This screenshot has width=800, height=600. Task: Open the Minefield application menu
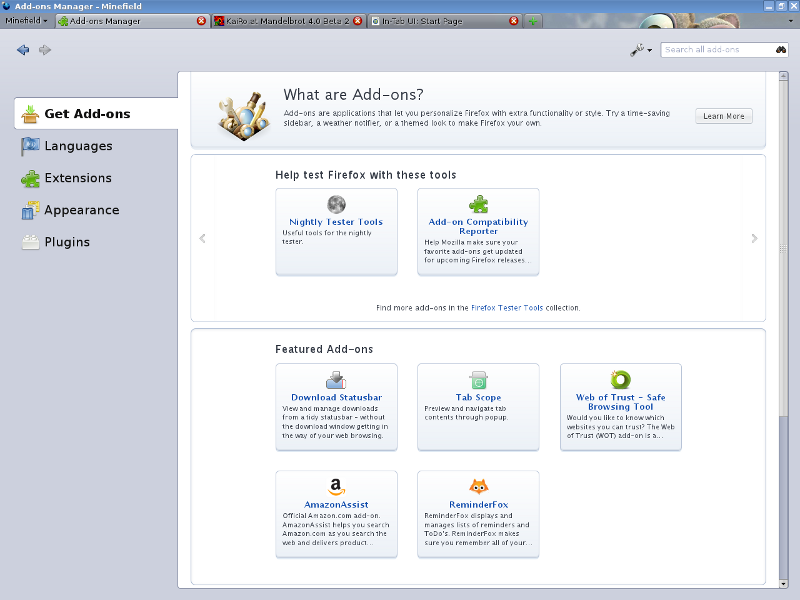(x=26, y=20)
